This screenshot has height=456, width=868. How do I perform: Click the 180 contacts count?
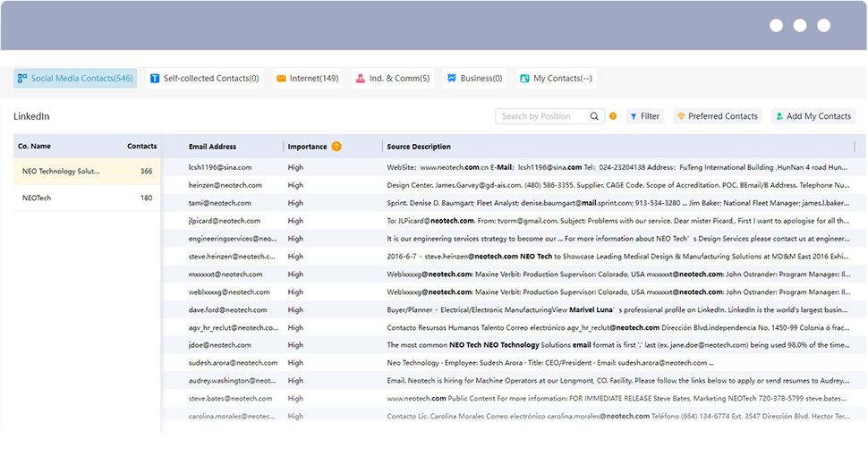(x=146, y=198)
